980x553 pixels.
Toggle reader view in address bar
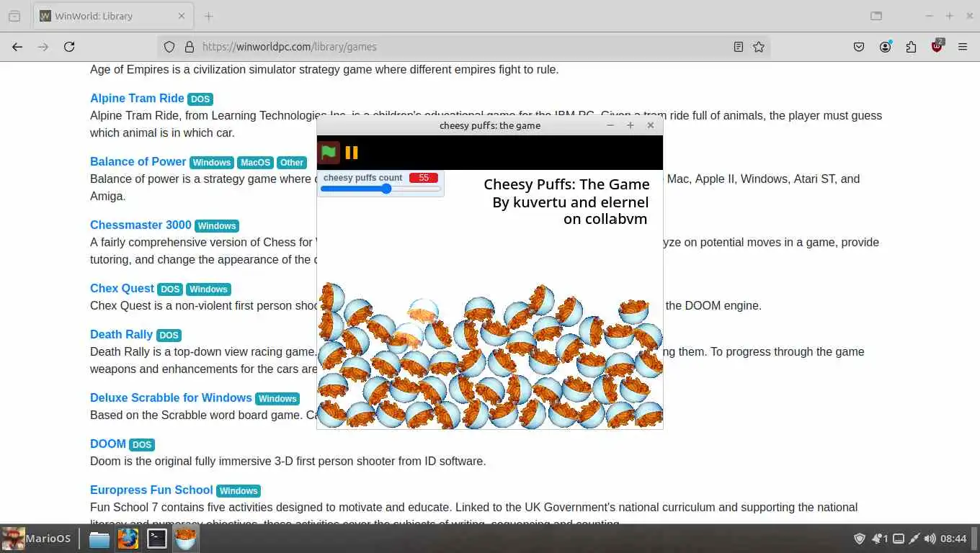click(x=739, y=47)
